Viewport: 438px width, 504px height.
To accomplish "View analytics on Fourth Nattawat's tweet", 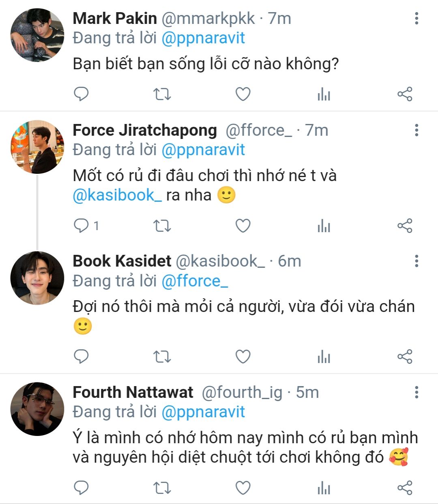I will pos(324,488).
